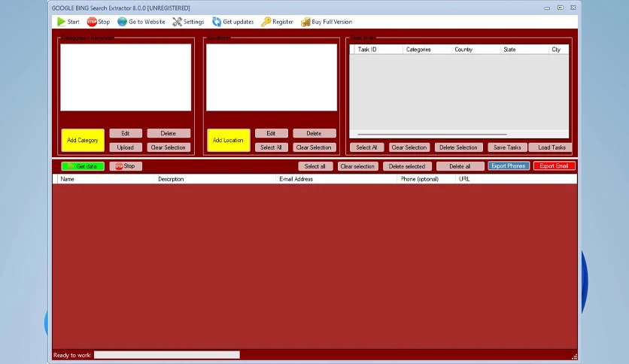Click the task table horizontal scrollbar

click(x=432, y=135)
